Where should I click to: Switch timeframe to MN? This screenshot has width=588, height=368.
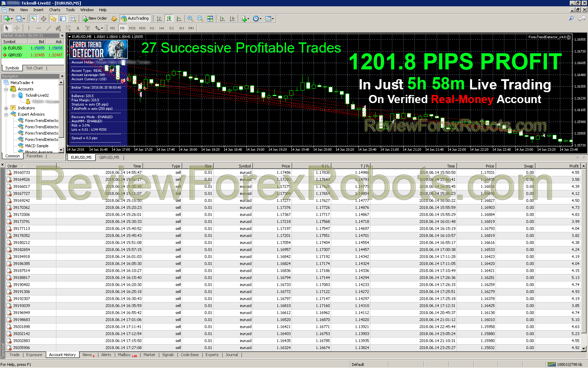191,28
